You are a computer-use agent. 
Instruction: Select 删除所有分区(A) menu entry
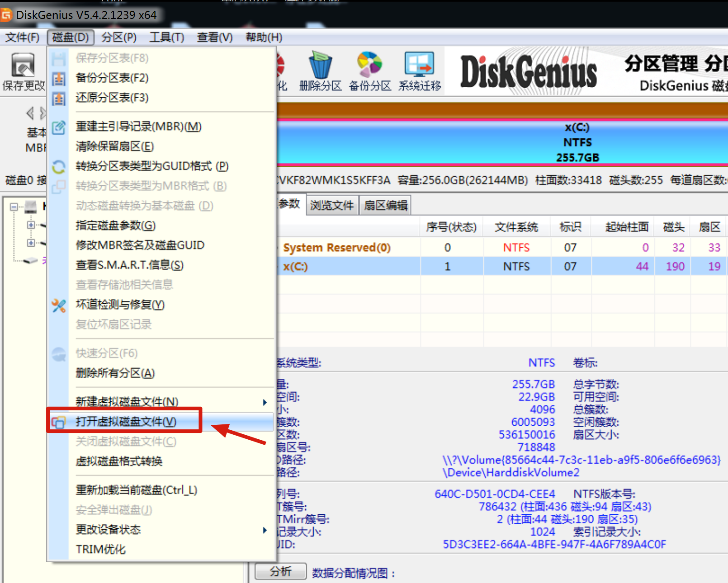[x=162, y=373]
